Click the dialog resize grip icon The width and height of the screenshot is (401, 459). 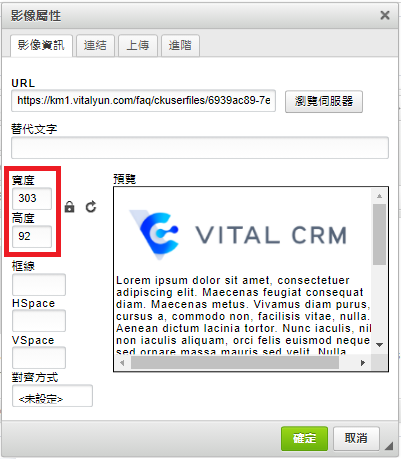(389, 446)
